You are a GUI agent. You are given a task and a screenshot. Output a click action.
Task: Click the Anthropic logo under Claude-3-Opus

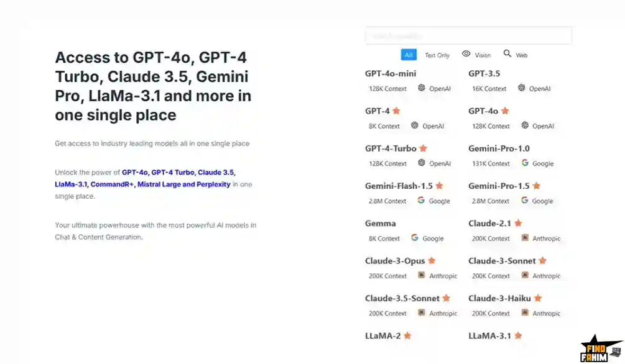[422, 275]
